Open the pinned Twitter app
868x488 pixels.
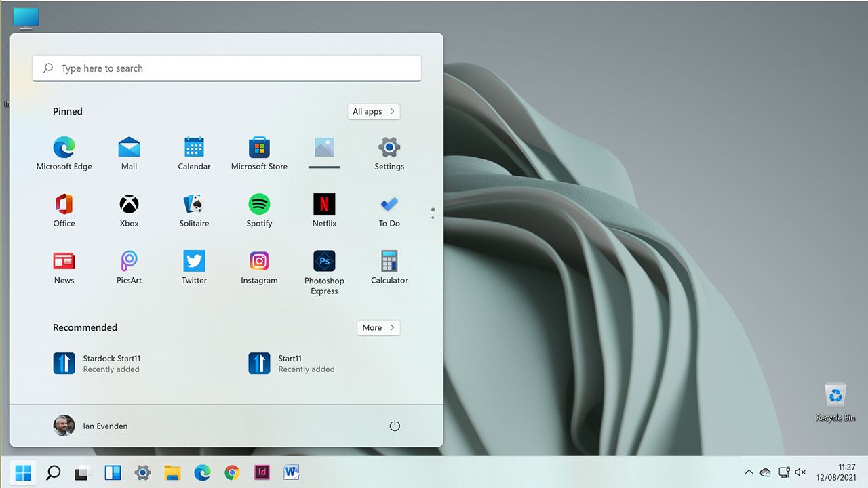click(x=194, y=268)
